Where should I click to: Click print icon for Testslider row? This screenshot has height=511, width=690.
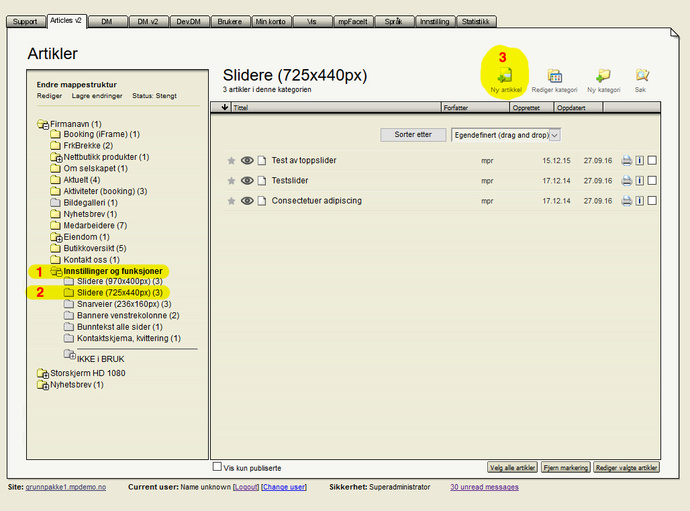coord(626,181)
